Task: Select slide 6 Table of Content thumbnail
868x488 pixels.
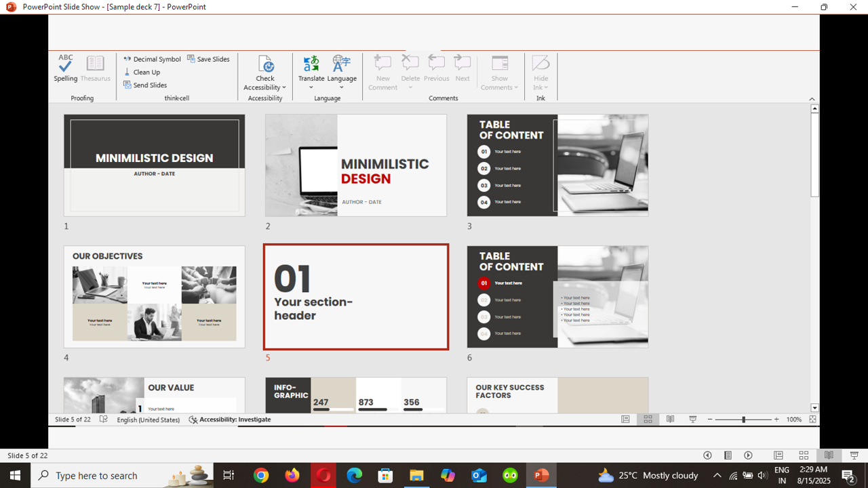Action: pos(557,297)
